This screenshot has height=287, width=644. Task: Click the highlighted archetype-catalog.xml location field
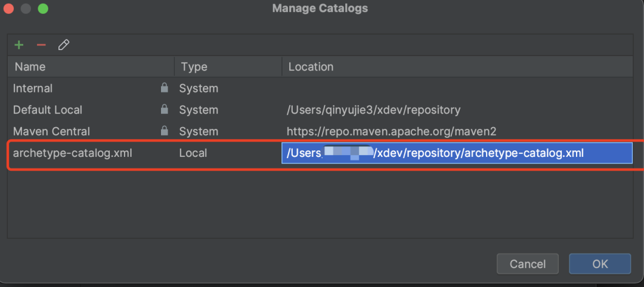click(456, 153)
